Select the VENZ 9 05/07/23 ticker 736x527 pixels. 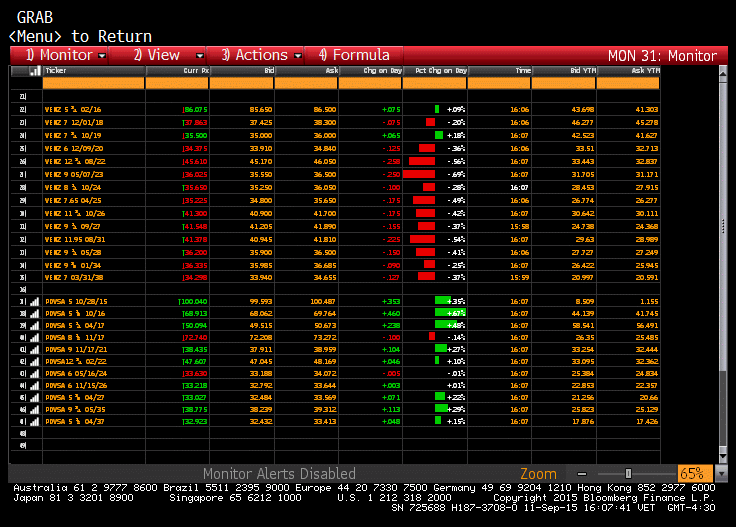pos(74,175)
